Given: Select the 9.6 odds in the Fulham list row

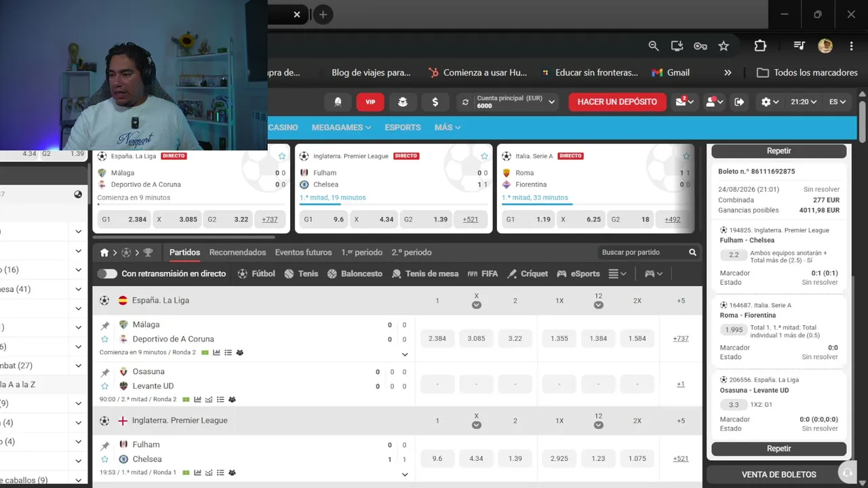Looking at the screenshot, I should click(x=437, y=459).
